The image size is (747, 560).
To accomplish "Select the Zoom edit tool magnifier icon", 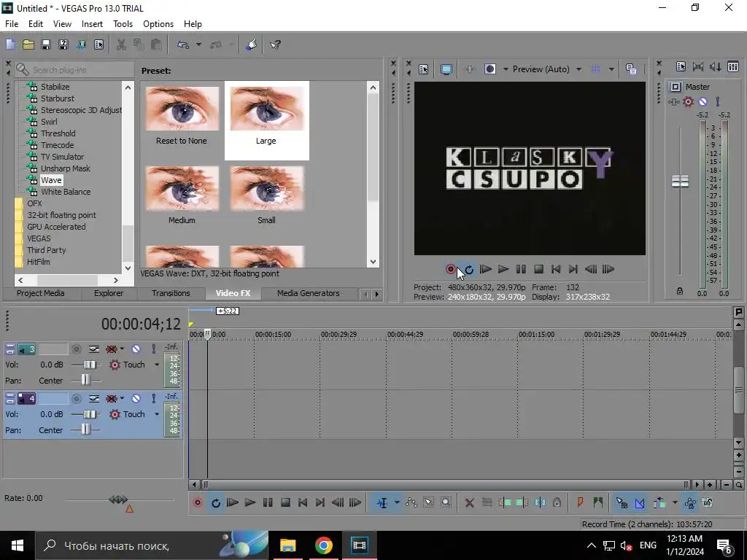I will 446,502.
